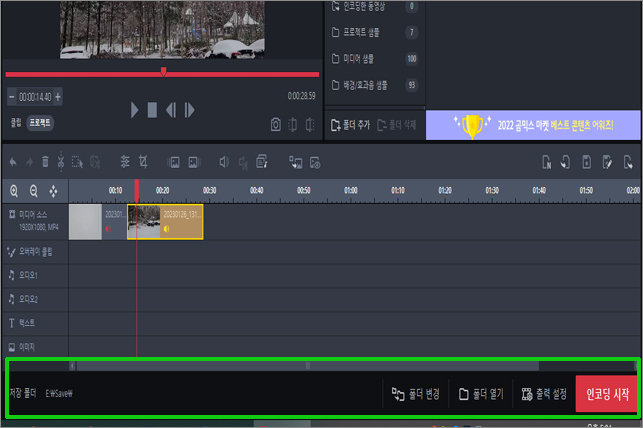Decrease the timecode with the minus button
The width and height of the screenshot is (643, 428).
pyautogui.click(x=11, y=97)
